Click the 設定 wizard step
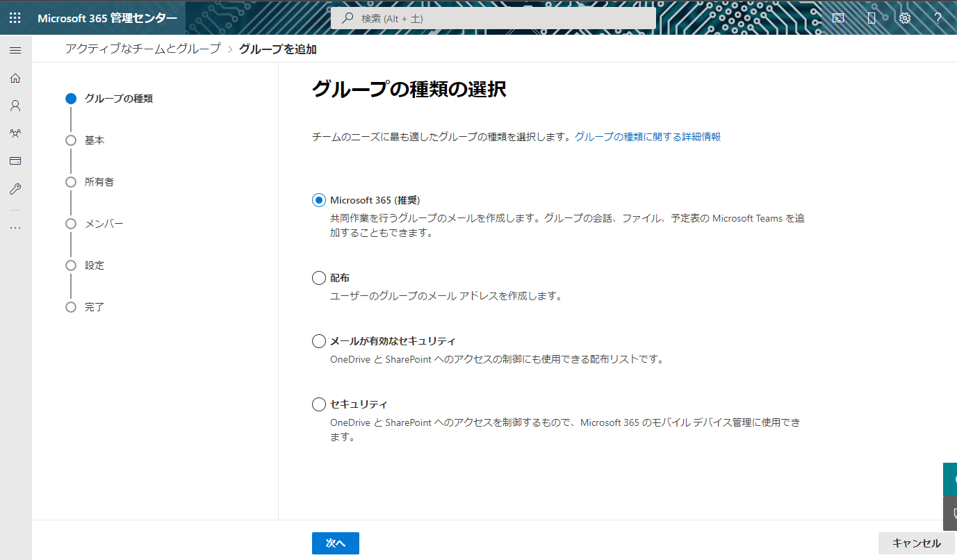The width and height of the screenshot is (957, 560). point(85,265)
